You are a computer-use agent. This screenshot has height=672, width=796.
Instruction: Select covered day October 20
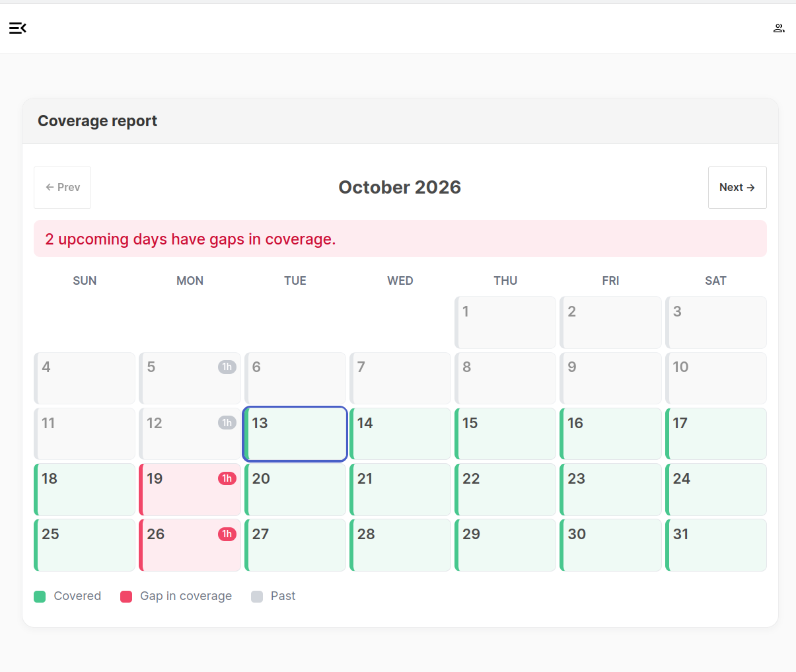(x=295, y=490)
